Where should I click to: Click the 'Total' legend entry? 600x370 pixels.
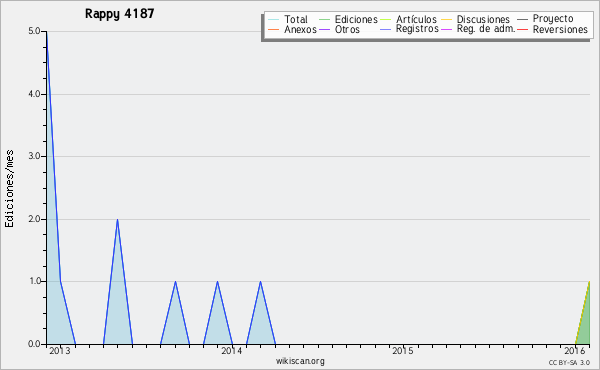pos(296,19)
